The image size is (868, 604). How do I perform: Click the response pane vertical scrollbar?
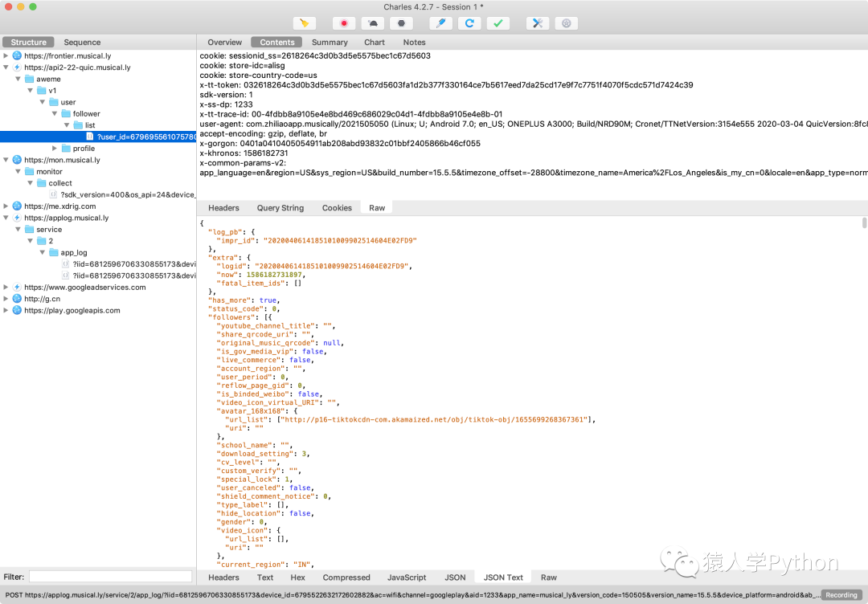tap(864, 223)
